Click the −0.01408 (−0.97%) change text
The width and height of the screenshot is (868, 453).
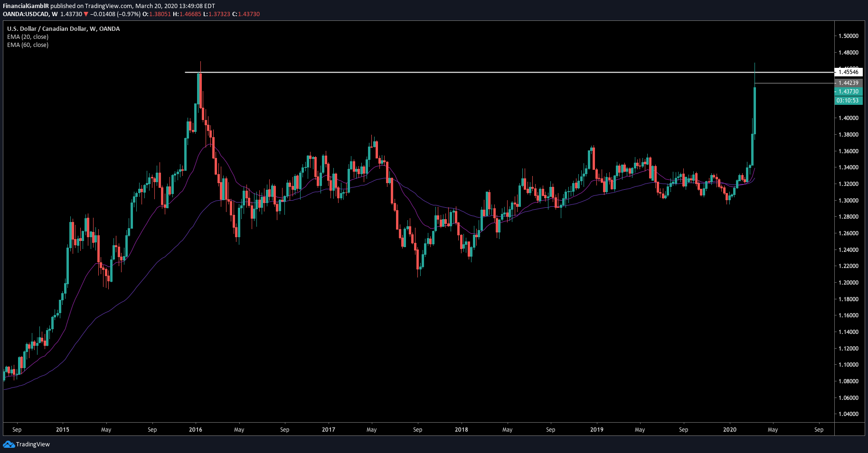click(115, 14)
